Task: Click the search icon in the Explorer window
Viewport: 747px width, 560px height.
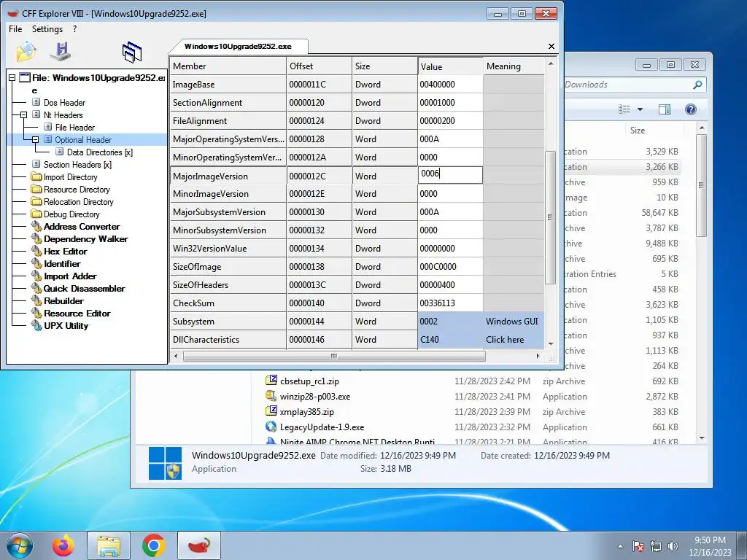Action: pyautogui.click(x=697, y=85)
